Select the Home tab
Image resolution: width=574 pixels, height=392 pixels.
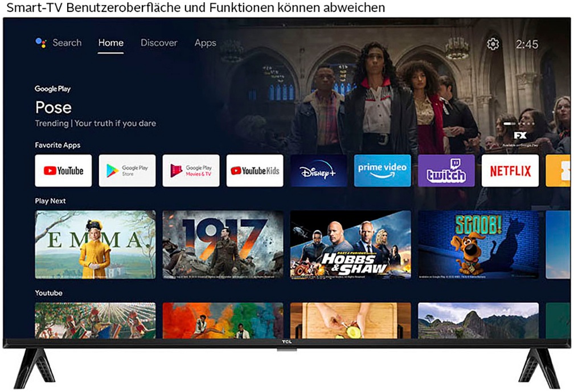pyautogui.click(x=110, y=43)
